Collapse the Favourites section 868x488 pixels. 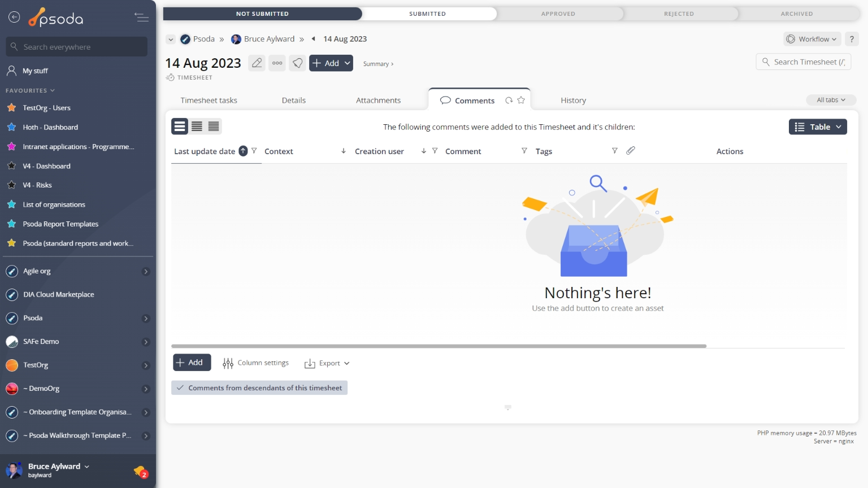coord(31,90)
